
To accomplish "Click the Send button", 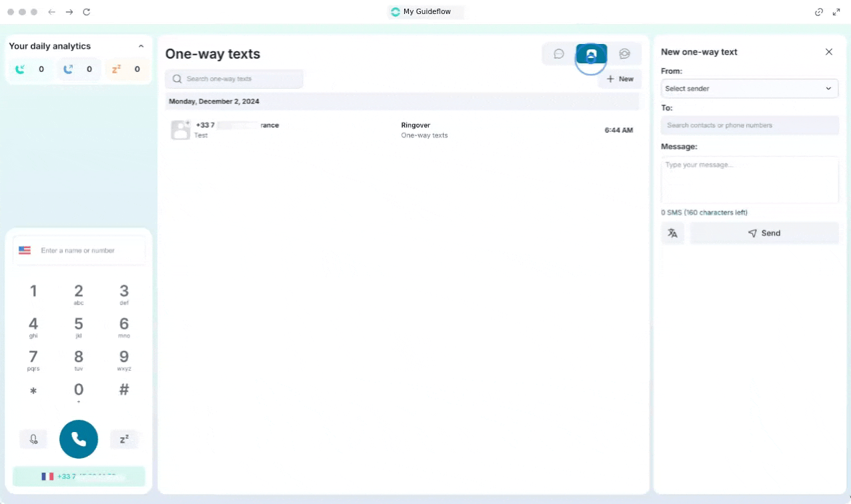I will (764, 233).
